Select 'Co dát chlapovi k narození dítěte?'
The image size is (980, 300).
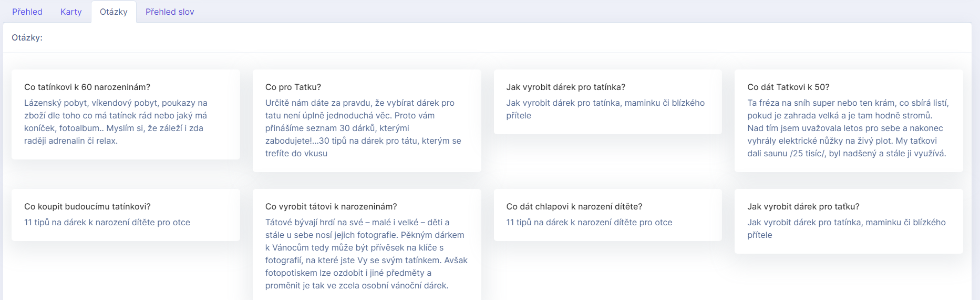pyautogui.click(x=574, y=206)
